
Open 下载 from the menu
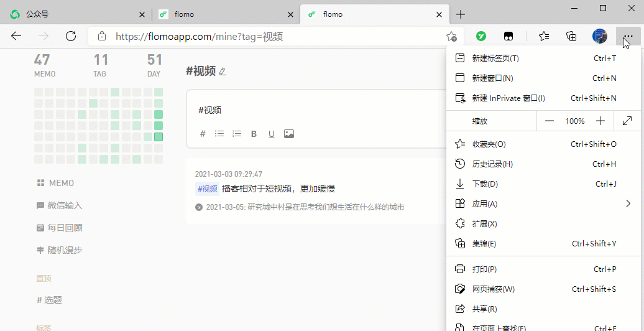coord(543,184)
